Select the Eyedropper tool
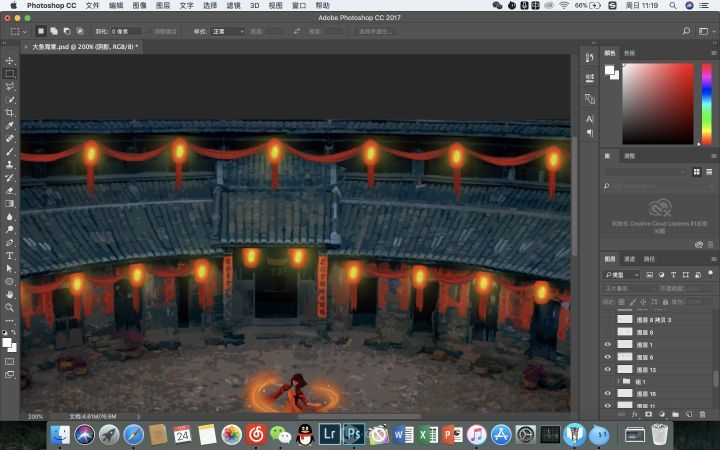The height and width of the screenshot is (450, 720). [x=10, y=126]
